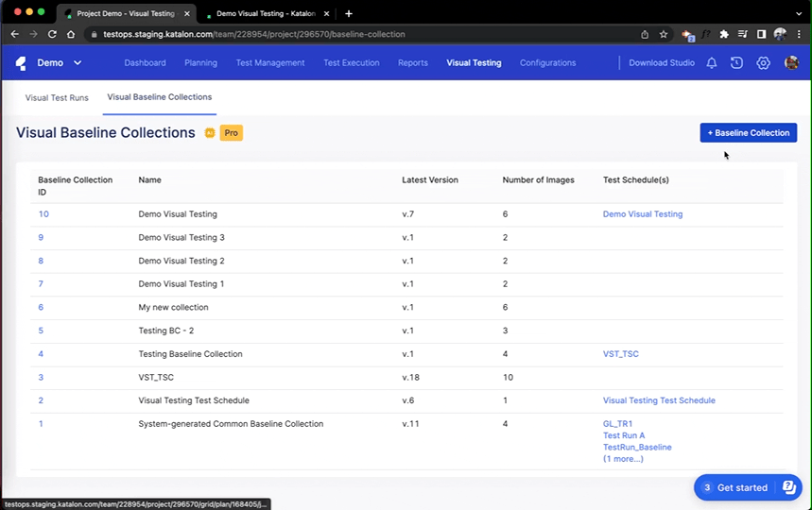Expand the Demo project dropdown
The height and width of the screenshot is (510, 812).
[78, 63]
